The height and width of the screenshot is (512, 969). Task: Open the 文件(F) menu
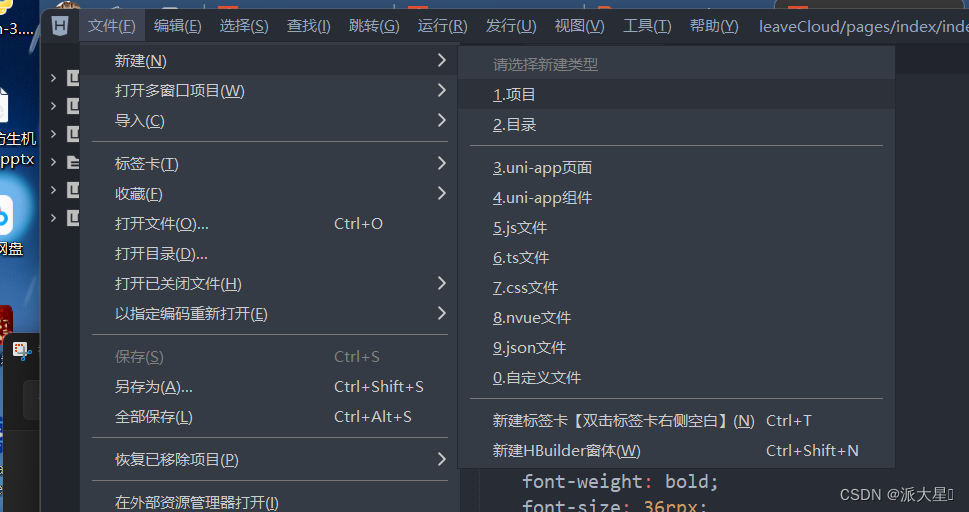(x=112, y=26)
